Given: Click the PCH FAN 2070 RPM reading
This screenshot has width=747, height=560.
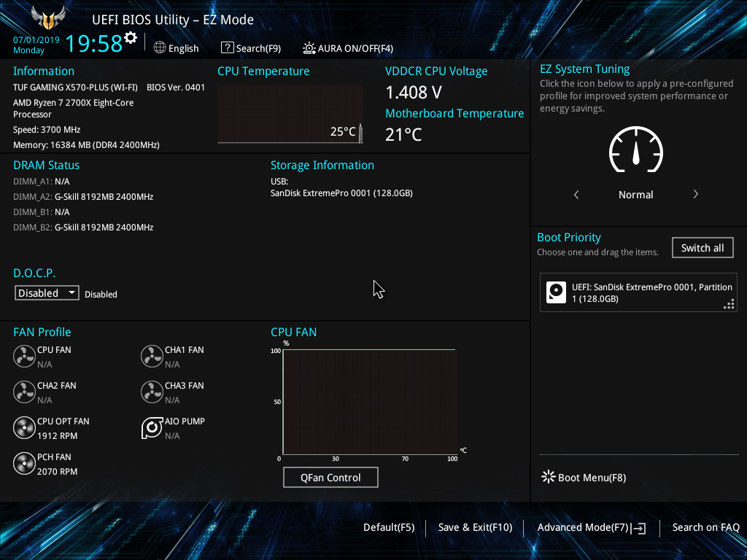Looking at the screenshot, I should point(57,472).
